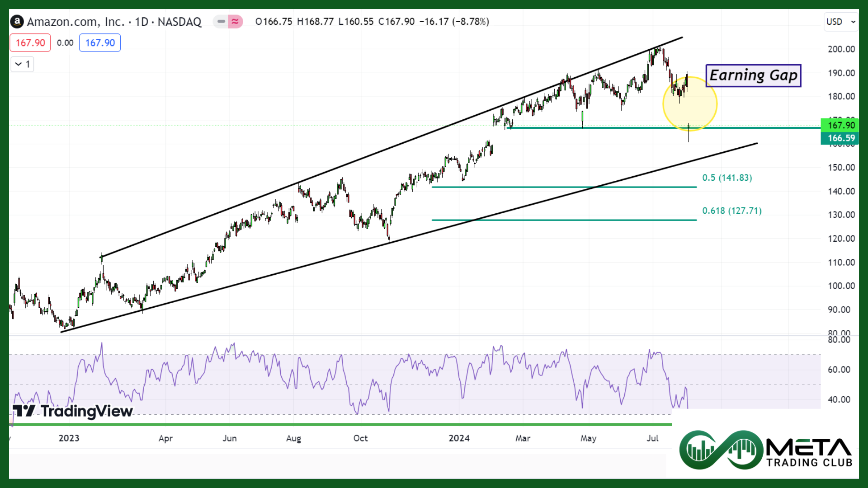868x488 pixels.
Task: Click the Jun label on time axis
Action: (x=229, y=438)
